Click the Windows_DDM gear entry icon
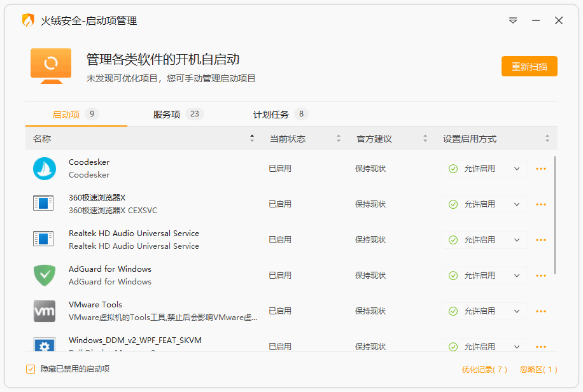Screen dimensions: 583x392 click(44, 345)
